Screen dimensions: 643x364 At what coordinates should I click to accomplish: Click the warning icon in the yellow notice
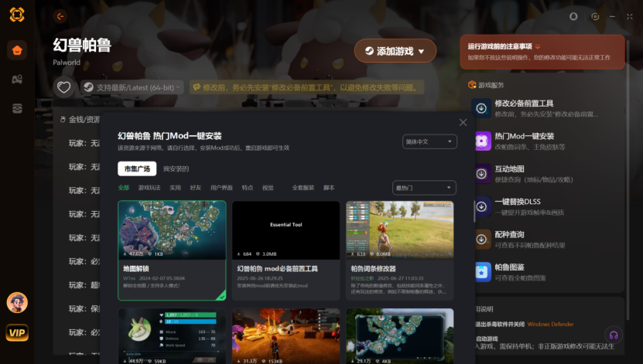[197, 87]
